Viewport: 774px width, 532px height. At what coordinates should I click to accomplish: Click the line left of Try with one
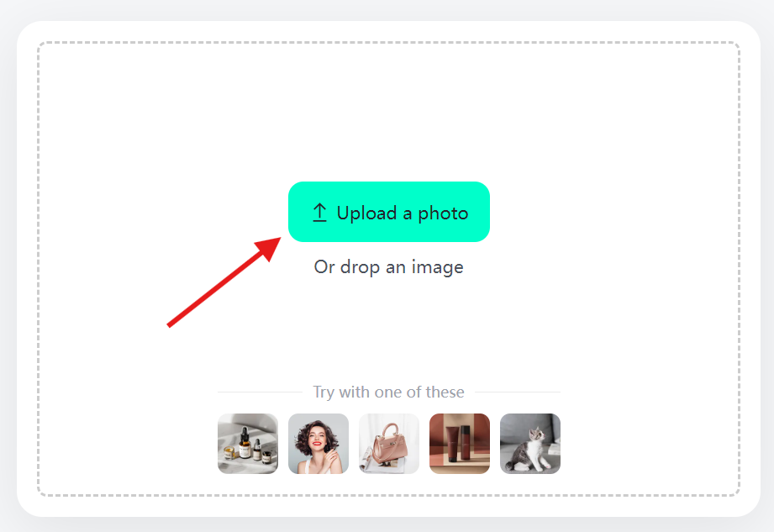261,392
